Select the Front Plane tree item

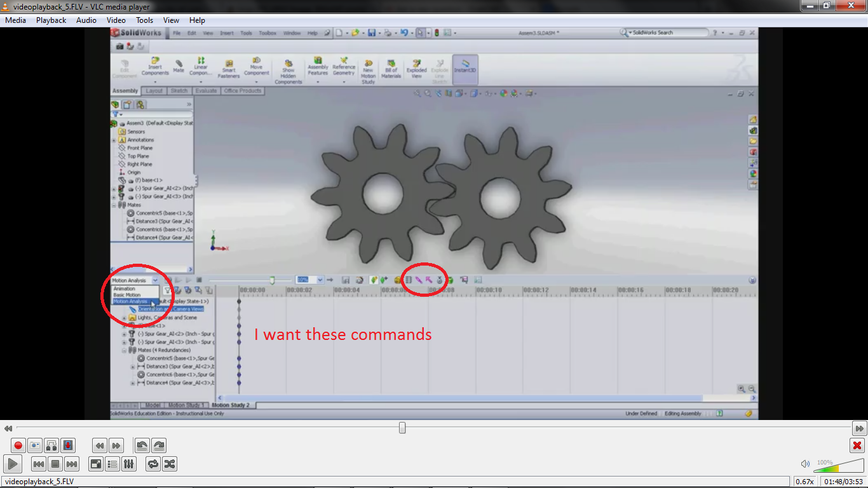[135, 148]
